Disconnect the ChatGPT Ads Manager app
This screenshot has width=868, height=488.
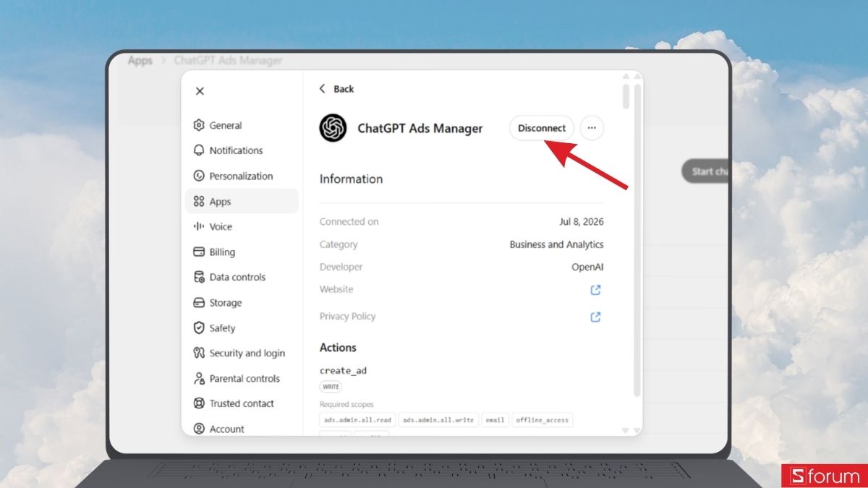click(x=542, y=128)
